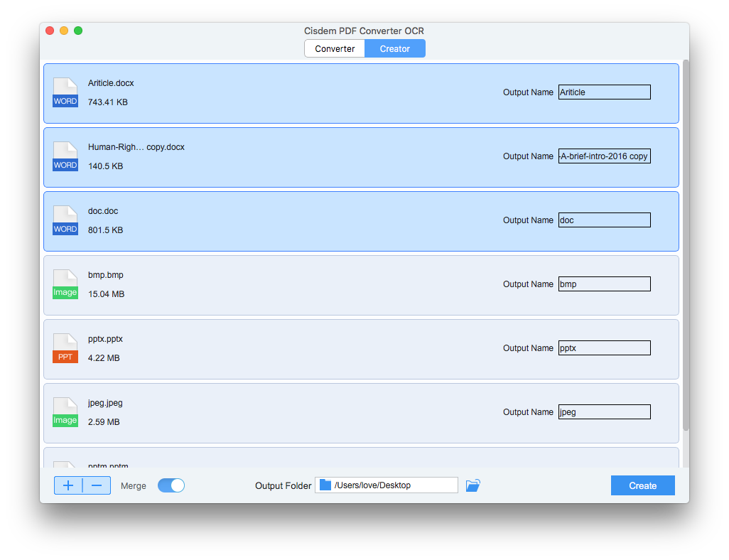Close the Cisdem PDF Converter OCR window

[x=50, y=31]
